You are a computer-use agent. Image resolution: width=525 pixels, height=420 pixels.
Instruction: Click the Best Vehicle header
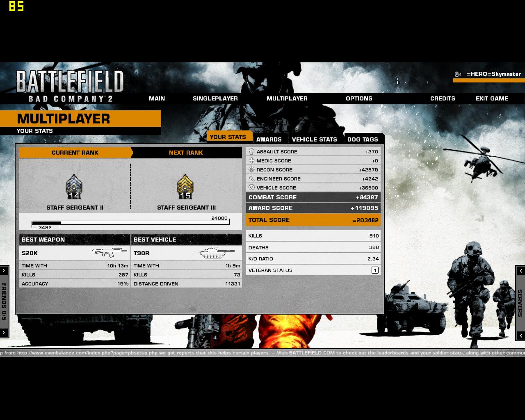pos(187,240)
